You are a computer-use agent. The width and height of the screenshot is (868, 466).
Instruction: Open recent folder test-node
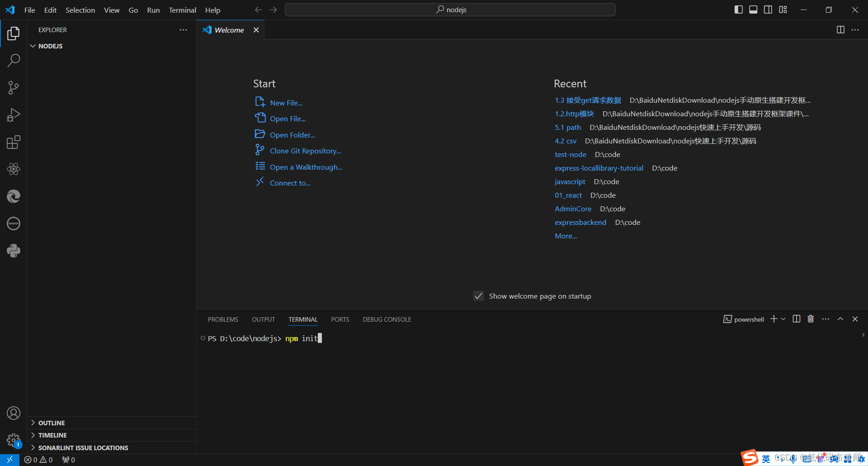(x=571, y=154)
